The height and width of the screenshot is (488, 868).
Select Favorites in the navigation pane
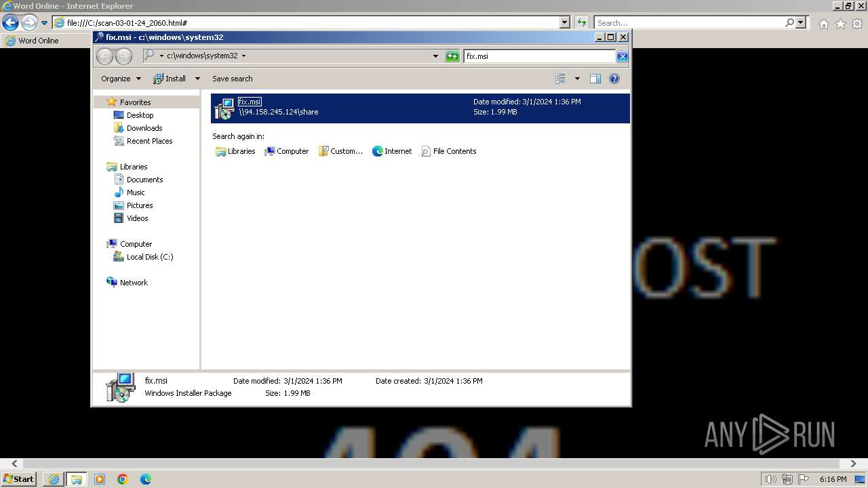click(x=135, y=102)
